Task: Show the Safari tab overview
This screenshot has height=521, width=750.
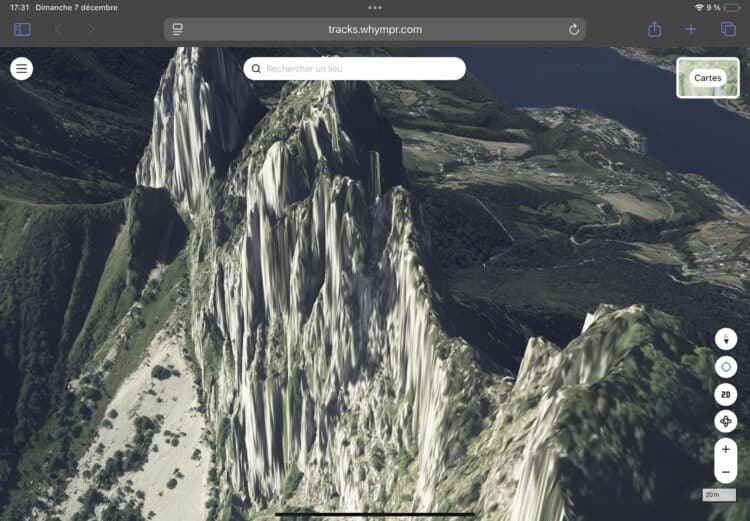Action: [728, 30]
